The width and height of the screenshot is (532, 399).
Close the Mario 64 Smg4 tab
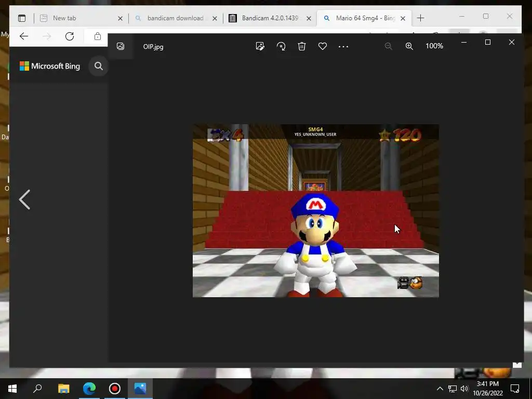point(403,18)
